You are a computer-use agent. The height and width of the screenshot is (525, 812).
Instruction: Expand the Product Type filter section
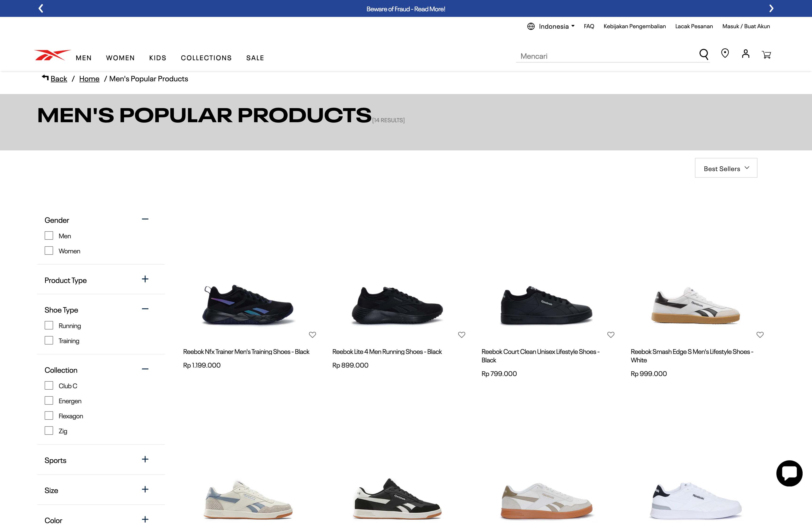click(x=145, y=279)
